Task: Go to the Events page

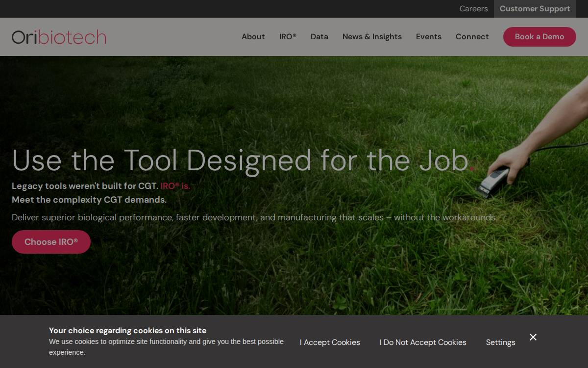Action: 429,37
